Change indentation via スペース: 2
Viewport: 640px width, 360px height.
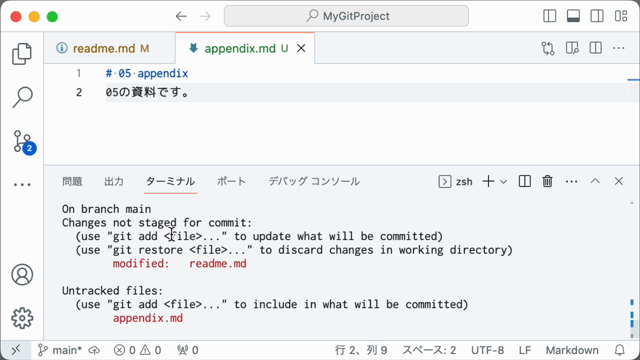429,350
